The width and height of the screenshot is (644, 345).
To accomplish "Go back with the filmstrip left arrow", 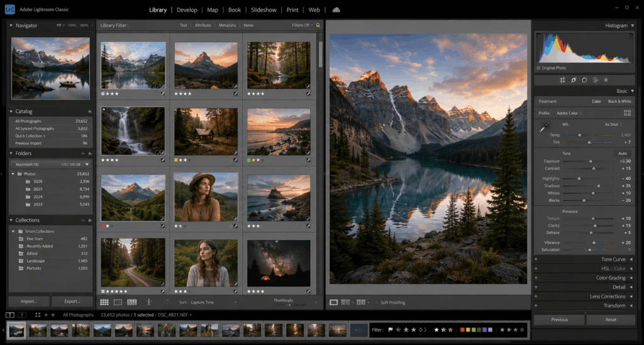I will (46, 315).
